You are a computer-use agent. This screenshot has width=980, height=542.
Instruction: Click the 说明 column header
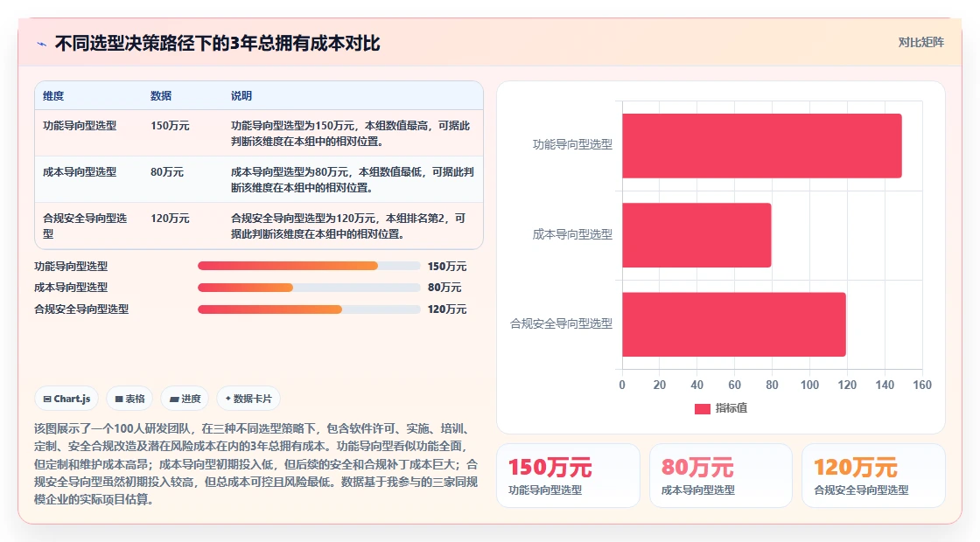coord(241,95)
